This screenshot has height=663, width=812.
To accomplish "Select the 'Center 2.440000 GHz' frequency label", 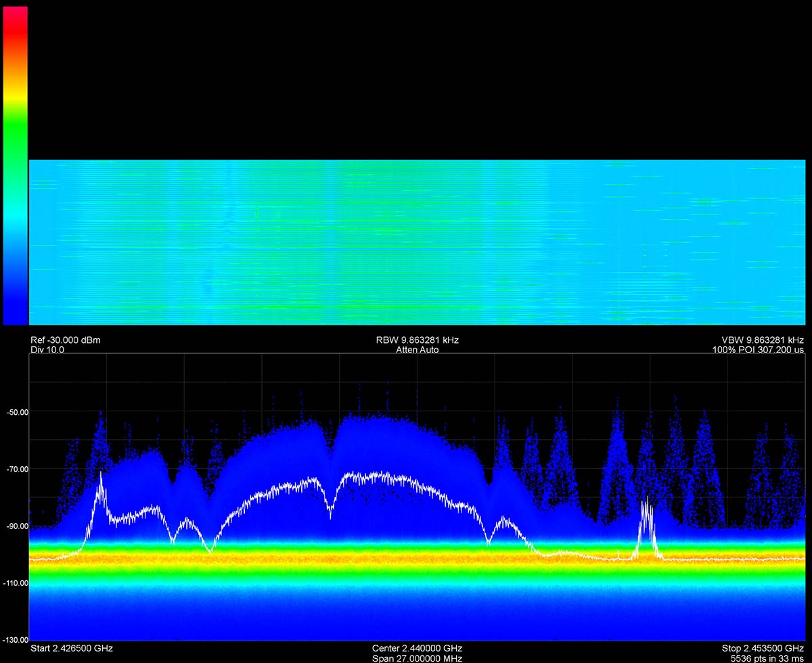I will (418, 648).
